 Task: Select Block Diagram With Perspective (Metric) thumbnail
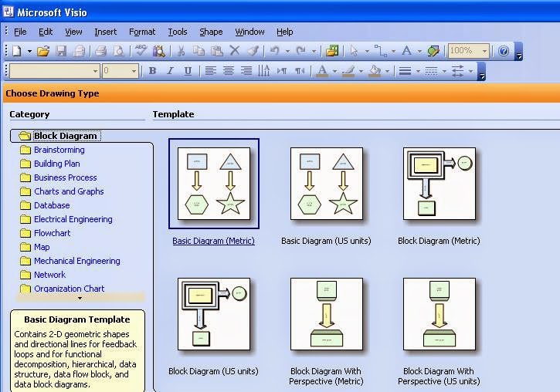[x=327, y=314]
